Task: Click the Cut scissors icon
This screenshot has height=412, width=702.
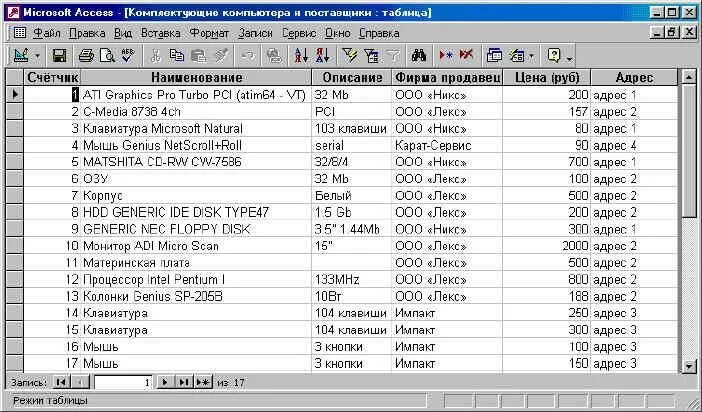Action: 155,56
